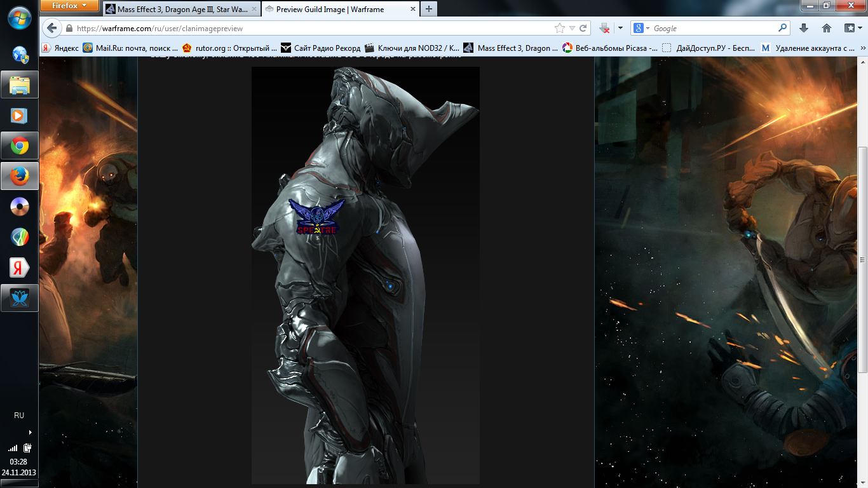This screenshot has height=488, width=868.
Task: Open the Яндекс bookmark
Action: pyautogui.click(x=60, y=48)
